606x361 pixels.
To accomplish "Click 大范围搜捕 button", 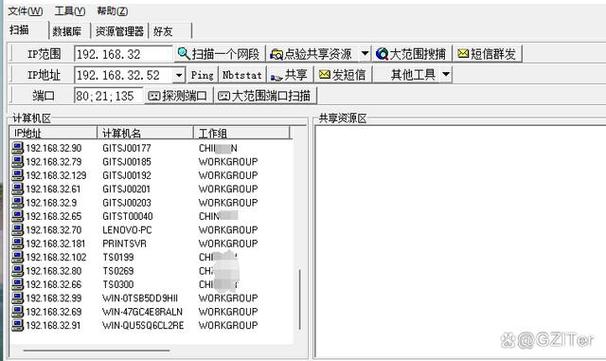I will coord(411,54).
